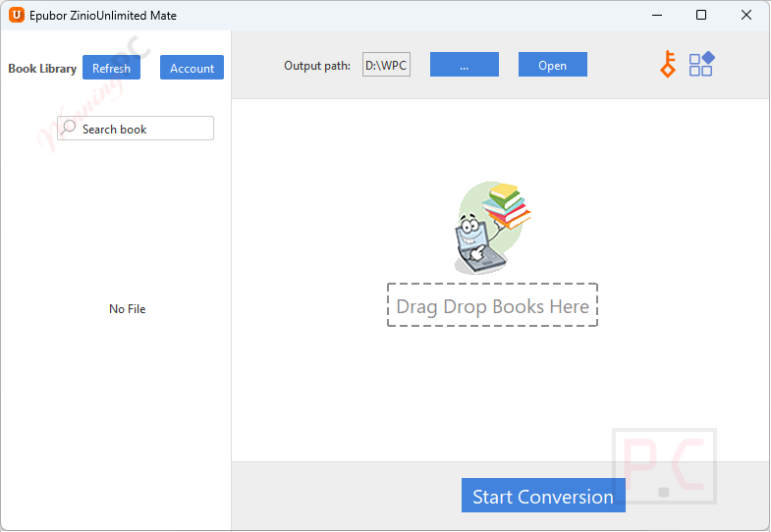Click the "Book Library" label

42,69
